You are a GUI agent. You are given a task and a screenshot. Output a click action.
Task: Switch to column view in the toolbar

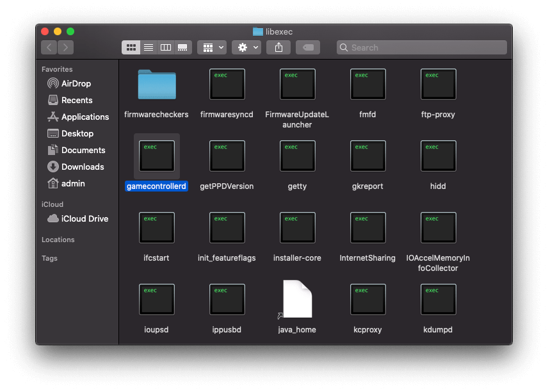click(166, 47)
